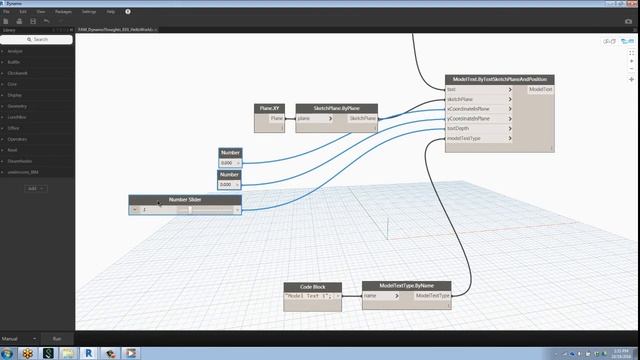Click the plane input port of SketchPlane.ByPlane

[315, 118]
